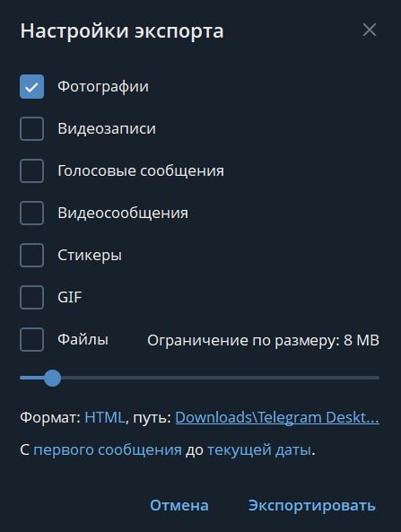
Task: Open the Downloads\Telegram Desktop path link
Action: pyautogui.click(x=277, y=417)
